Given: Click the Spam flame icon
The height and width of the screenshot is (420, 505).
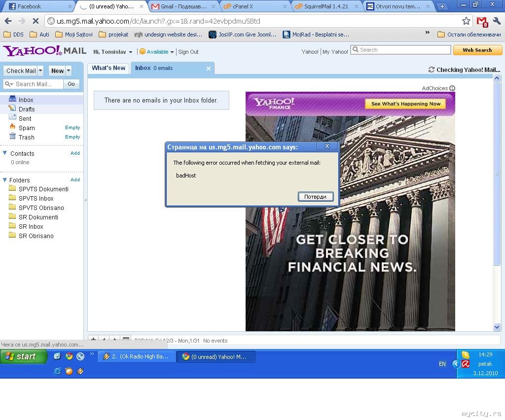Looking at the screenshot, I should [12, 127].
